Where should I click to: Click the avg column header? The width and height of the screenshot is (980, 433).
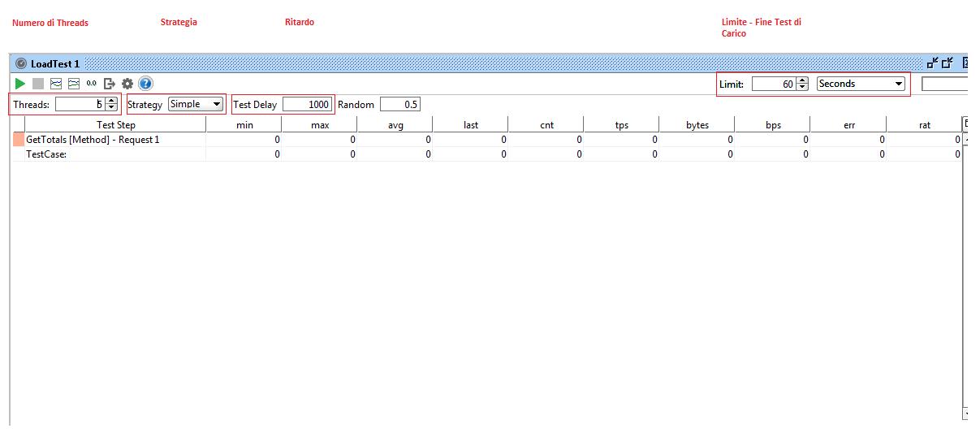tap(395, 125)
